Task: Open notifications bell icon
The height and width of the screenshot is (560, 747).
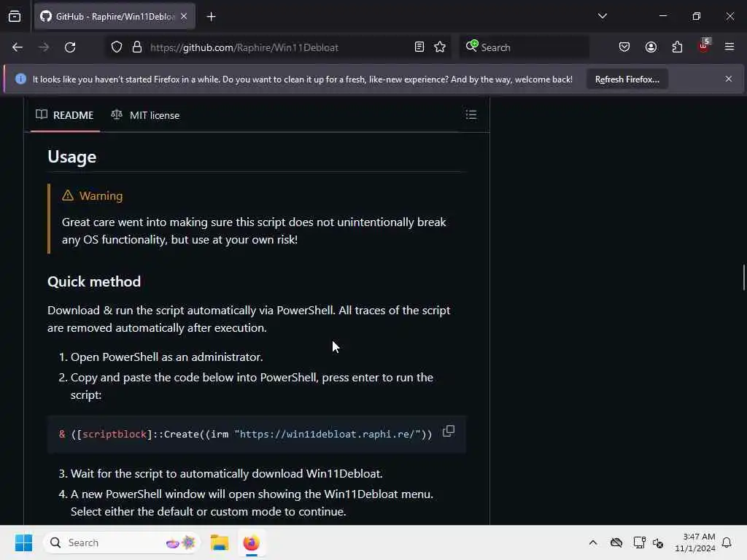Action: (x=727, y=542)
